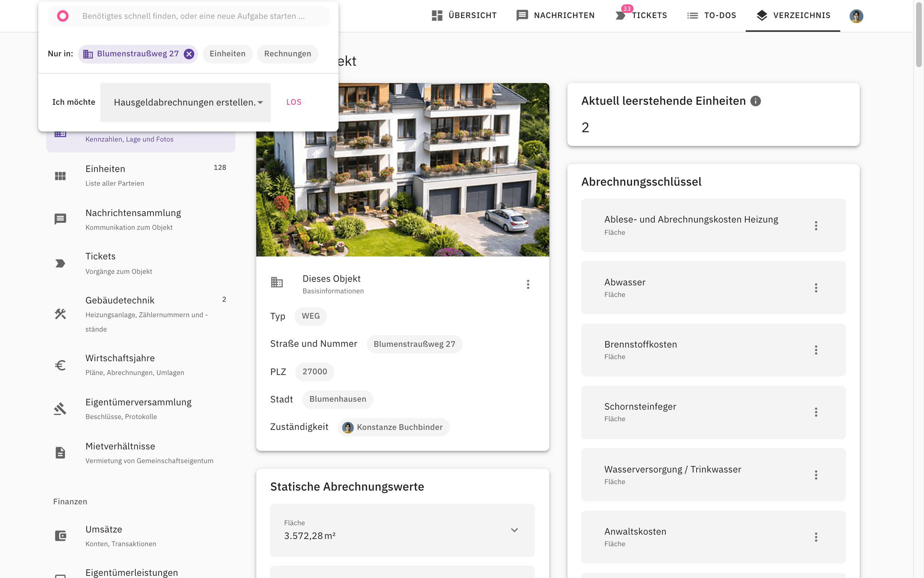924x578 pixels.
Task: Open Einheiten in the sidebar
Action: (140, 176)
